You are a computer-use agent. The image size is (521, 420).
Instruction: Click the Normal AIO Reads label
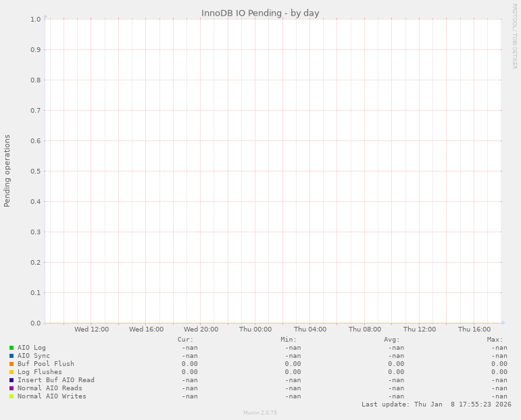[50, 388]
